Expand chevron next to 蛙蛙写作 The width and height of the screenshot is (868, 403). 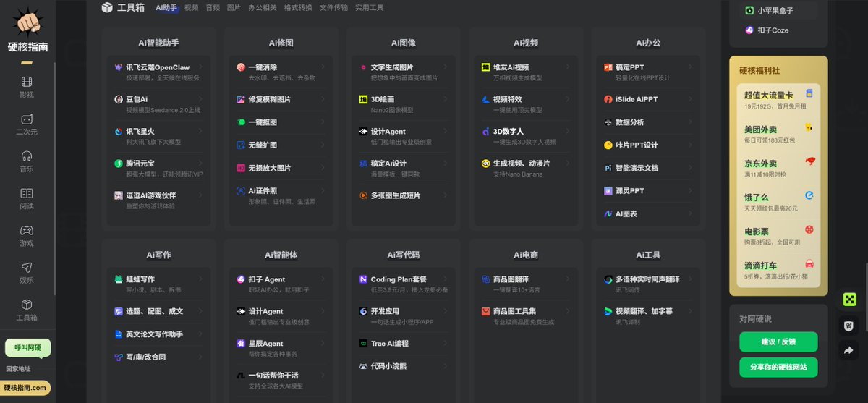[200, 279]
